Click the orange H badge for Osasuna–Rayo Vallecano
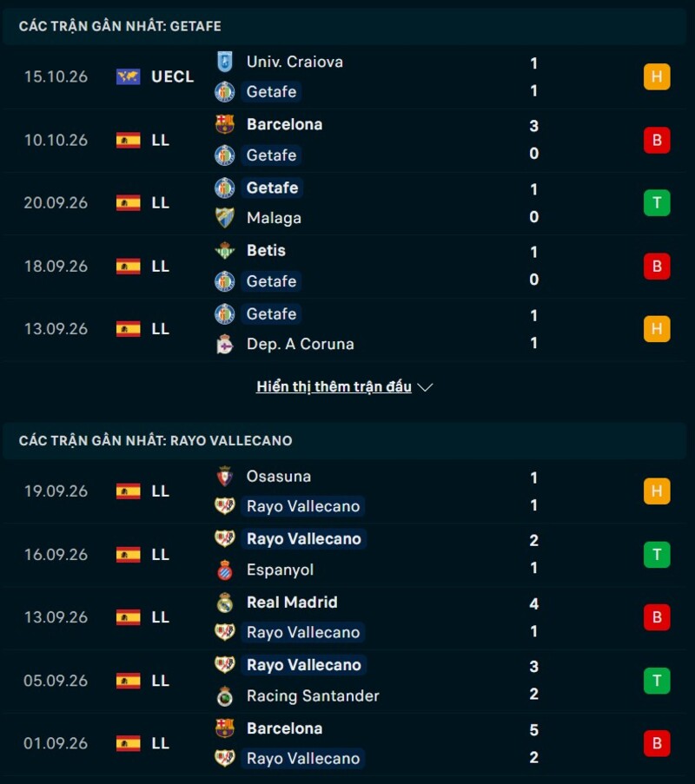 [x=657, y=491]
